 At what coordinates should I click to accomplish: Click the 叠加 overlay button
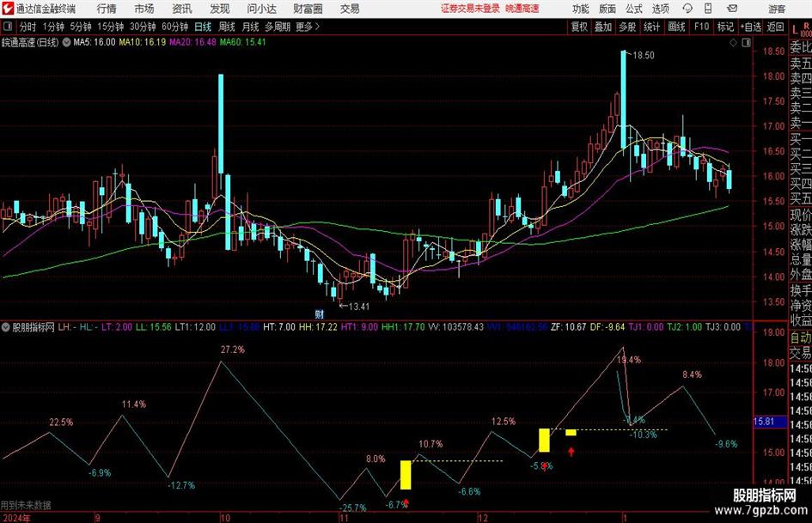click(x=603, y=27)
